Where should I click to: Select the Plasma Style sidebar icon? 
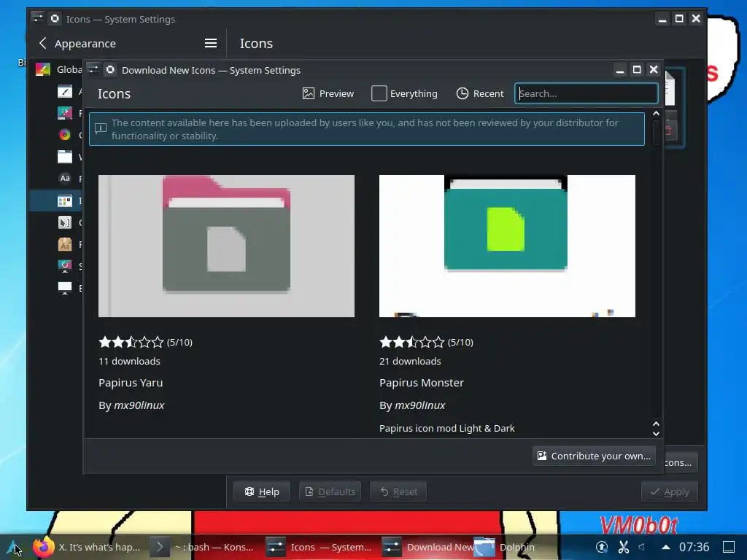coord(65,113)
